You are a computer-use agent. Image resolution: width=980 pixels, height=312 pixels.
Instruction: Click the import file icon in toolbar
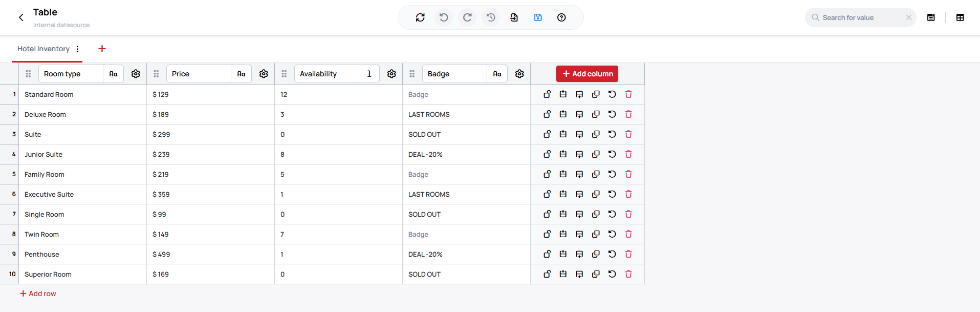tap(514, 17)
